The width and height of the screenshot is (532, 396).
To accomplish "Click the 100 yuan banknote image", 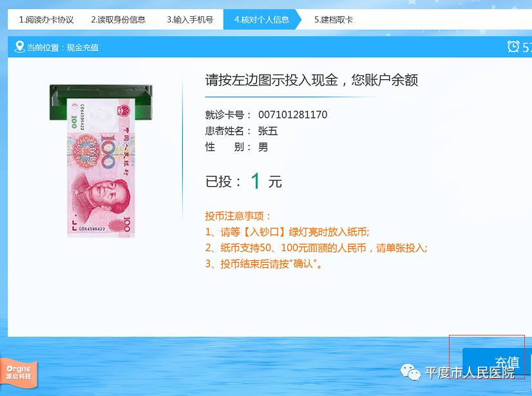I will 100,167.
